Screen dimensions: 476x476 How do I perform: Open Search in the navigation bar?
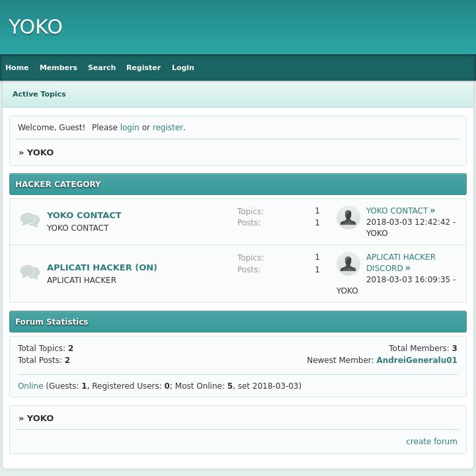click(x=102, y=67)
